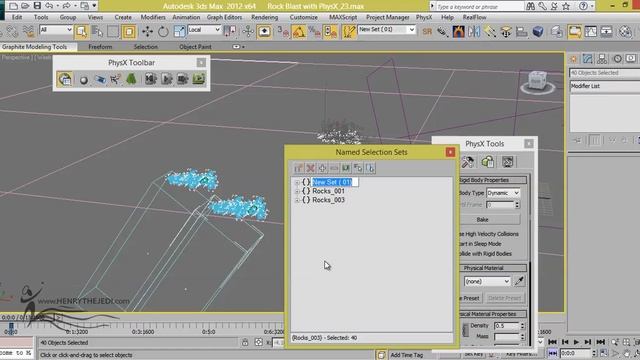This screenshot has width=640, height=360.
Task: Click the constraint icon in PhysX Toolbar
Action: point(100,79)
